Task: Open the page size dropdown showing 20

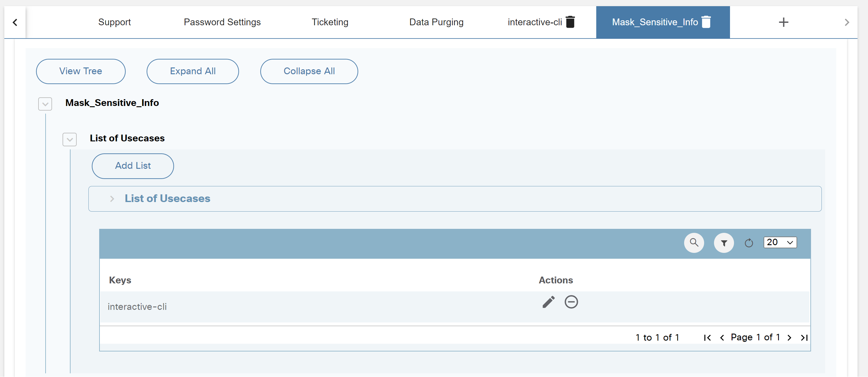Action: [x=780, y=242]
